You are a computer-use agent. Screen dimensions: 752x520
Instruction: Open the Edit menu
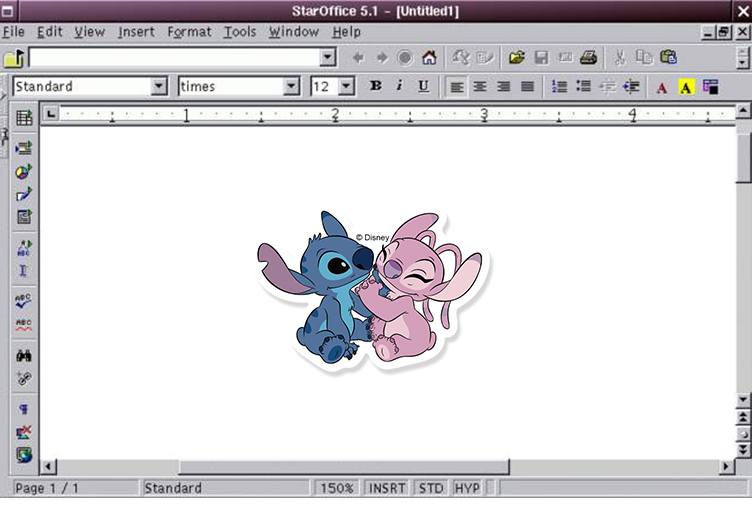tap(50, 32)
